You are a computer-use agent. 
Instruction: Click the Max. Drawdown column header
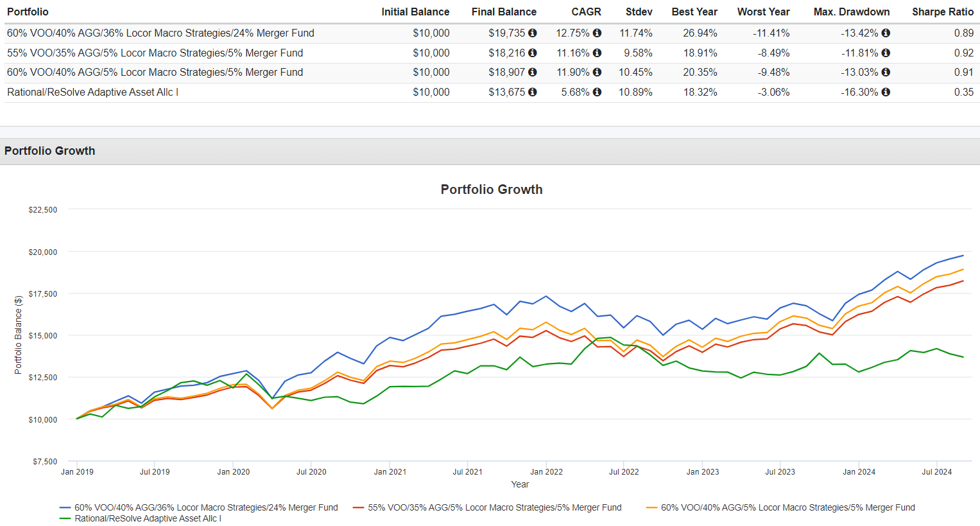[852, 12]
